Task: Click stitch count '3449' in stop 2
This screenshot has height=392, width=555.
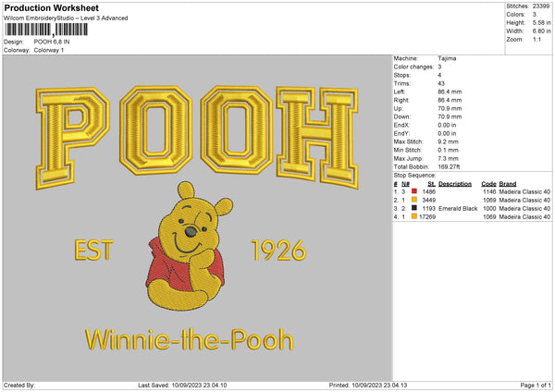Action: pos(428,201)
